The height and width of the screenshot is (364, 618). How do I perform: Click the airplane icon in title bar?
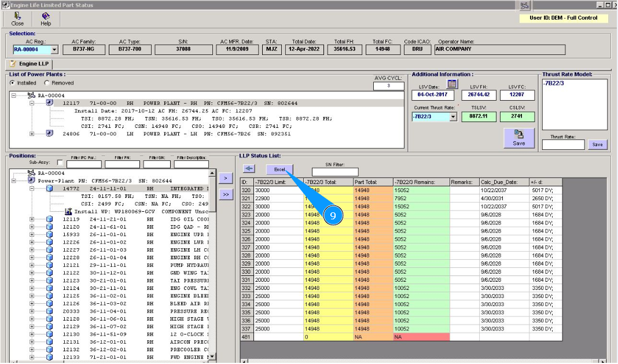coord(524,6)
